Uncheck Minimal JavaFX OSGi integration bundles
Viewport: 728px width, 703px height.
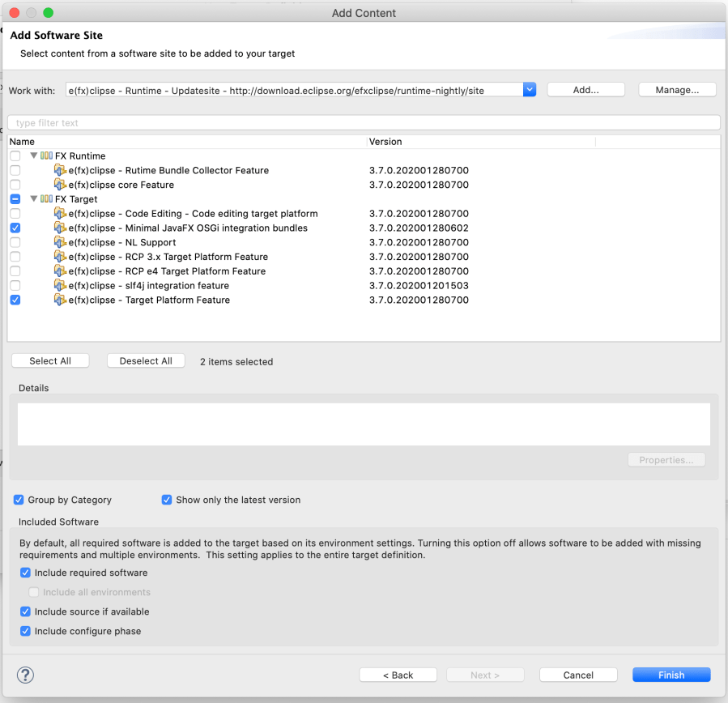(15, 228)
